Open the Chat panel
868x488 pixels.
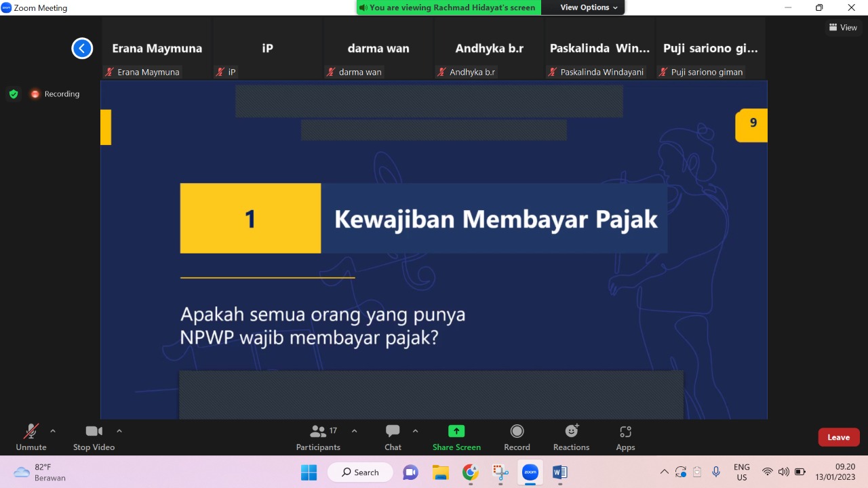[393, 437]
